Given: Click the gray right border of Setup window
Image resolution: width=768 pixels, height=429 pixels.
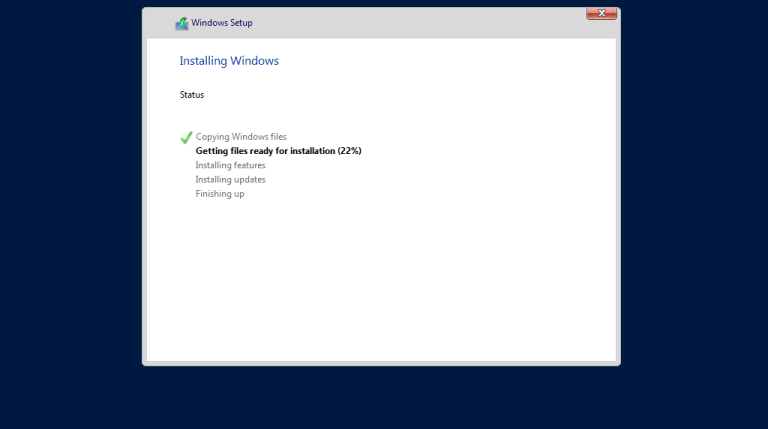Looking at the screenshot, I should (x=618, y=200).
